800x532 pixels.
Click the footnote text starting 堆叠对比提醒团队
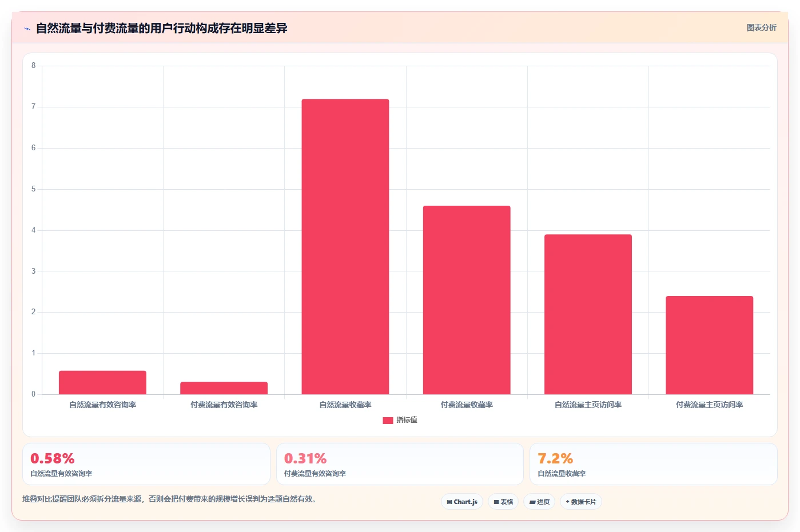tap(169, 499)
